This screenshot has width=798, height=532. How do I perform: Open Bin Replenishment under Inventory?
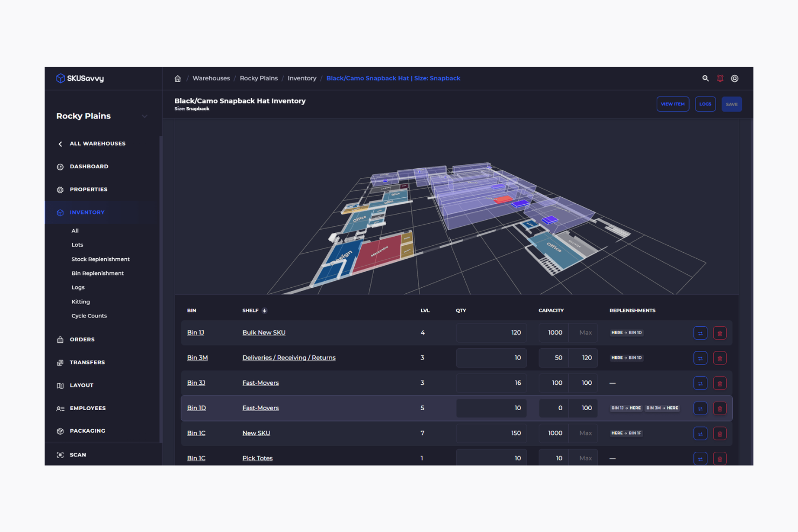click(98, 273)
